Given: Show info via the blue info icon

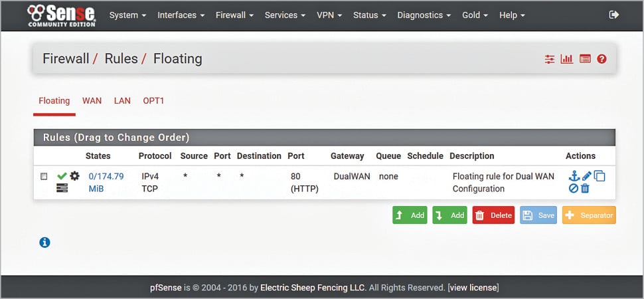Looking at the screenshot, I should click(x=44, y=243).
